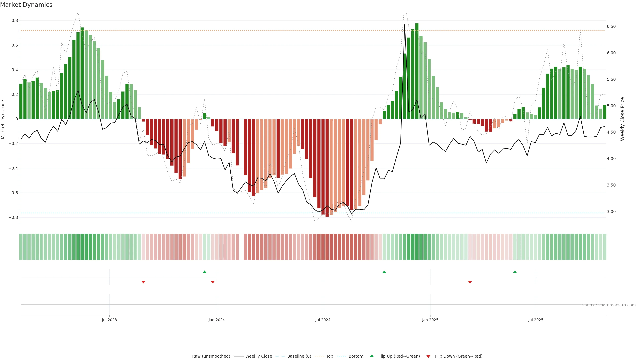
Task: Click the red flip-down marker after Jul 2023
Action: (x=143, y=282)
